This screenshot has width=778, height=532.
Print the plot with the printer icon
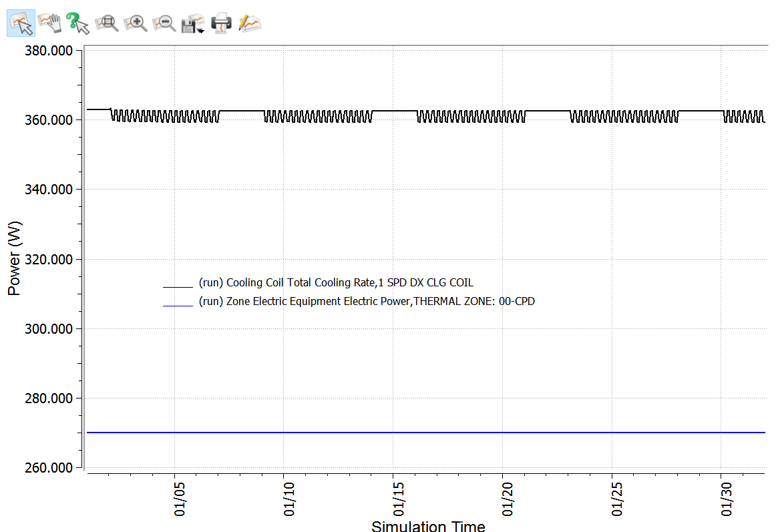[221, 23]
